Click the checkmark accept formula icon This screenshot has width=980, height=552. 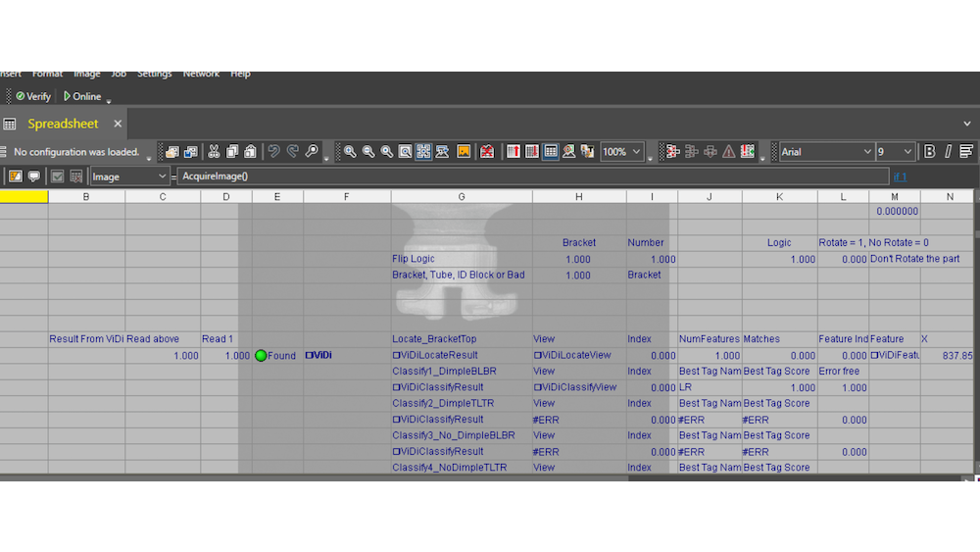pos(58,176)
